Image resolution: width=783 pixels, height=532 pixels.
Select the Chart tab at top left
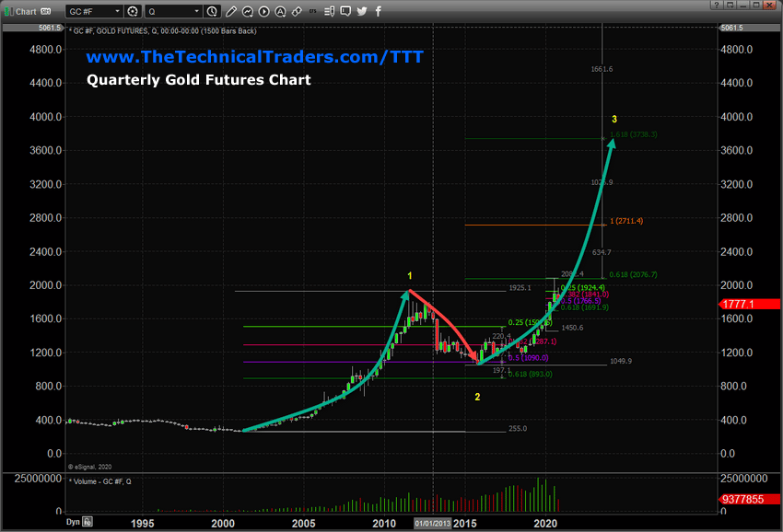(x=26, y=11)
